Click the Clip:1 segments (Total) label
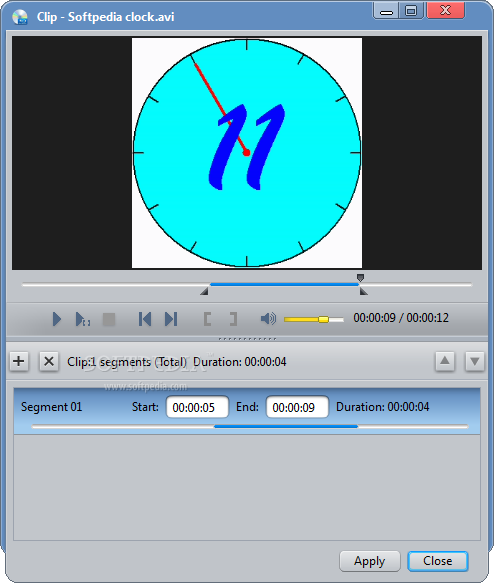 tap(127, 362)
